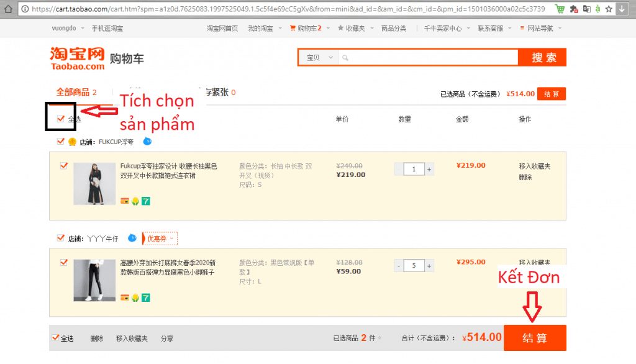Viewport: 636px width, 364px height.
Task: Toggle the FUKCUP浮夸 store checkbox
Action: 61,141
